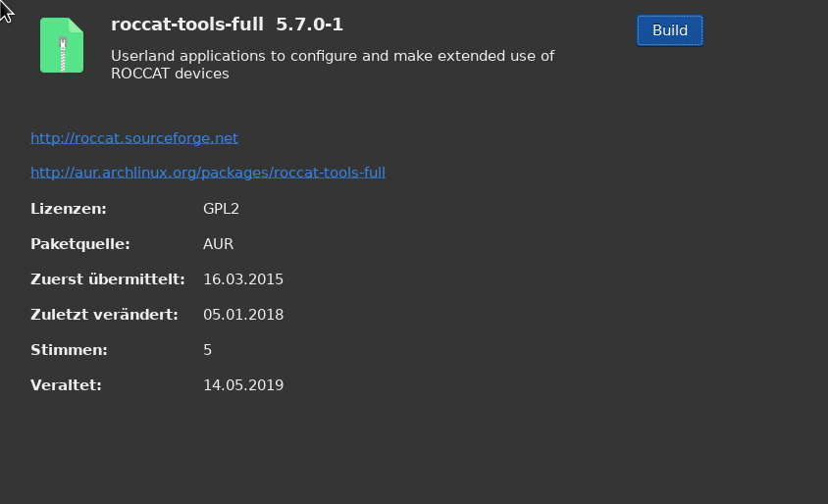
Task: Select the AUR package source value
Action: click(x=218, y=244)
